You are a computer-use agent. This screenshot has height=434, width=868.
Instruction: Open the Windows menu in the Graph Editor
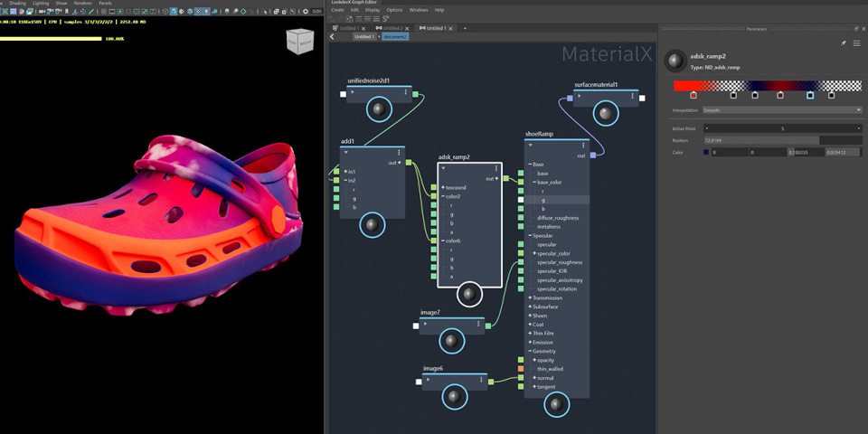[x=418, y=10]
